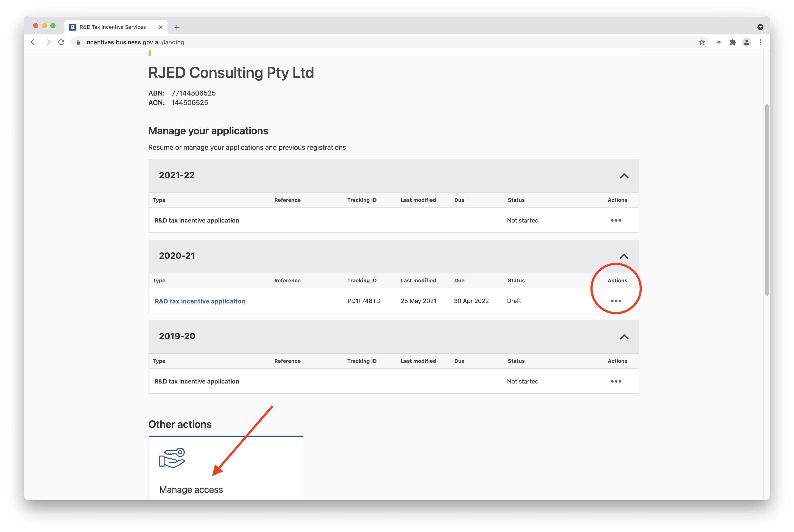Image resolution: width=794 pixels, height=532 pixels.
Task: Click the page vertical scrollbar
Action: pyautogui.click(x=766, y=200)
